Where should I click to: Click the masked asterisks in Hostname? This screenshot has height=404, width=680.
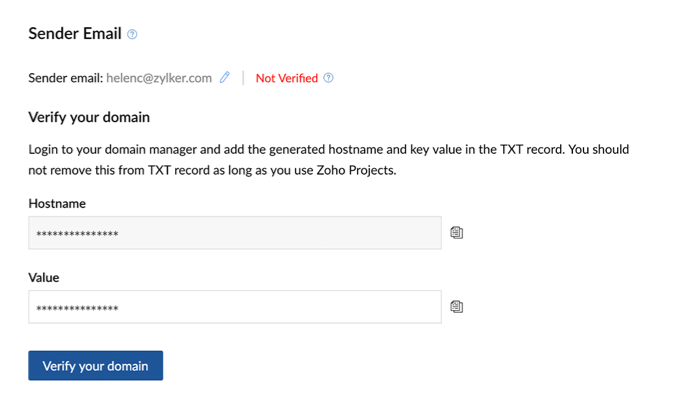[77, 235]
